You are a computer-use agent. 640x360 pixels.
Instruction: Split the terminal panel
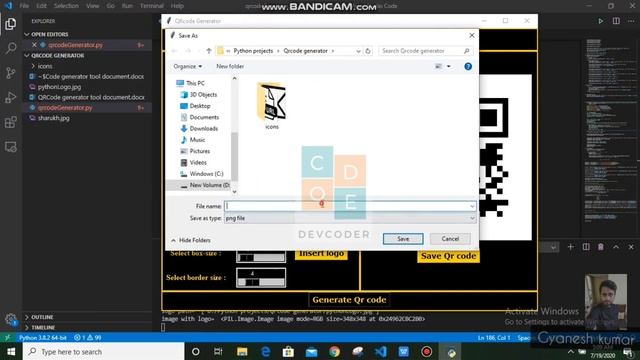pyautogui.click(x=586, y=247)
